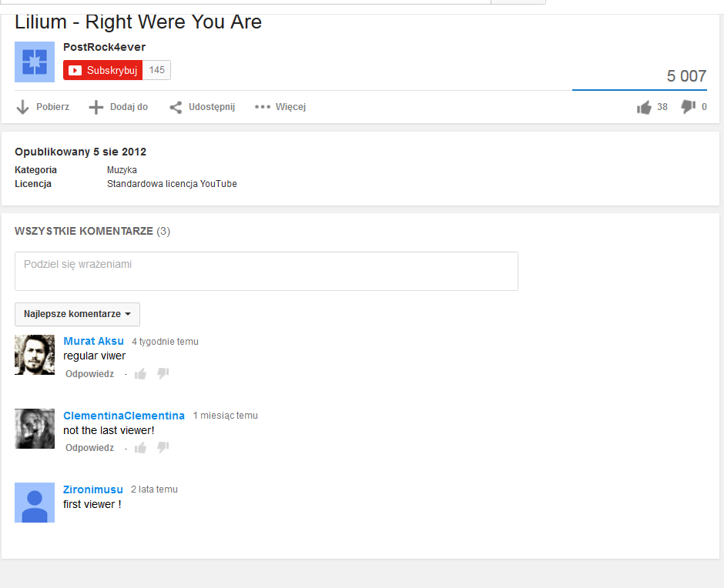Click the 1 miesiąc temu timestamp
This screenshot has width=724, height=588.
pos(226,416)
